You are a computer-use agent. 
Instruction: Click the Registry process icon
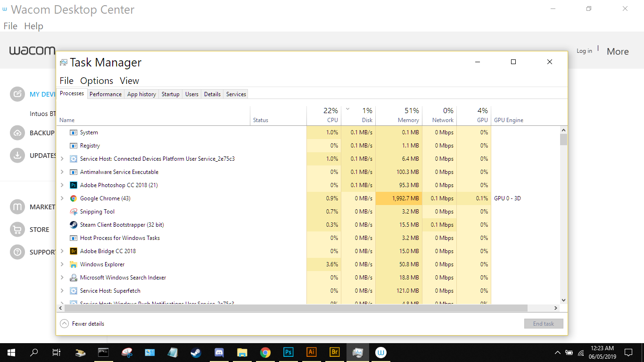point(73,146)
